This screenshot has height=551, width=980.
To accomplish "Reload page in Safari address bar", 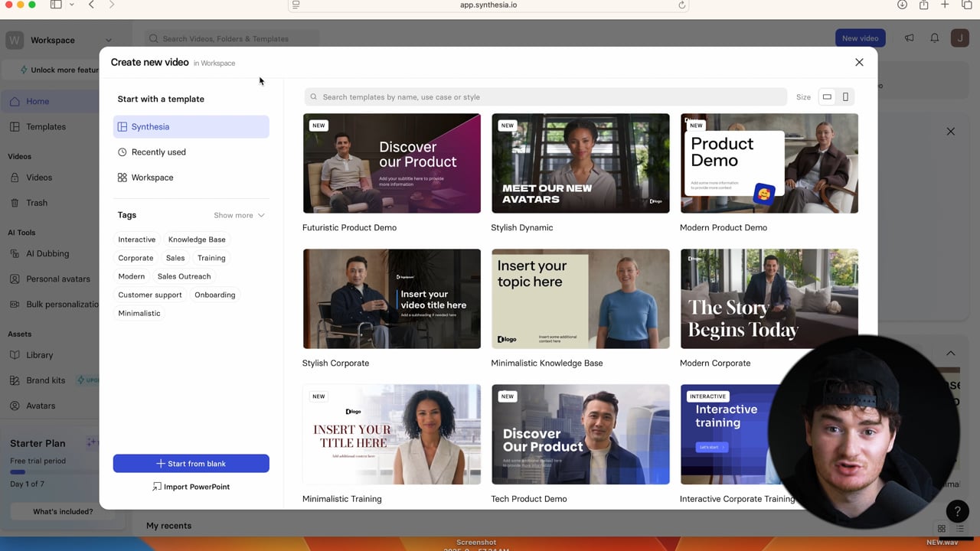I will coord(681,5).
